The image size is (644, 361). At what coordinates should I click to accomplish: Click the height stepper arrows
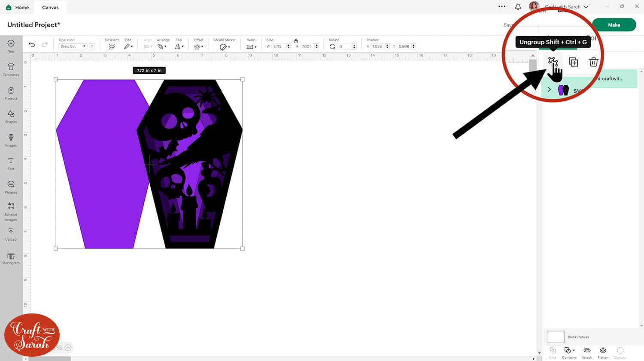coord(316,46)
